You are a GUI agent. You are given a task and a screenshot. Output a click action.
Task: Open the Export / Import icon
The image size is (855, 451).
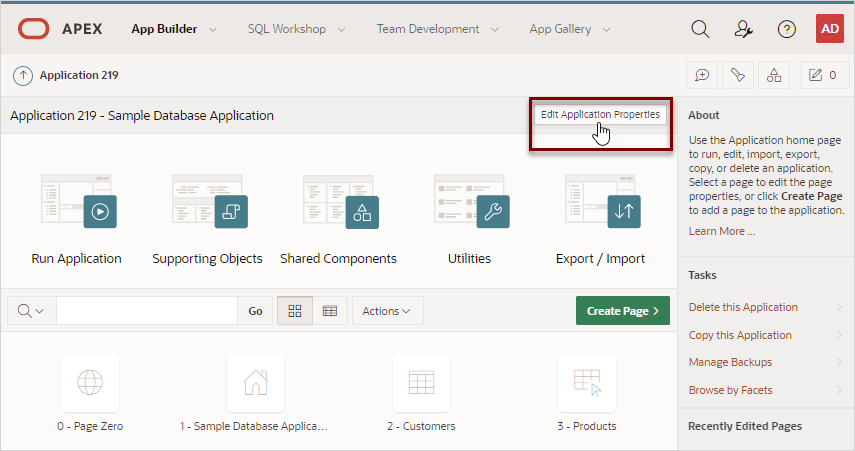(x=603, y=201)
